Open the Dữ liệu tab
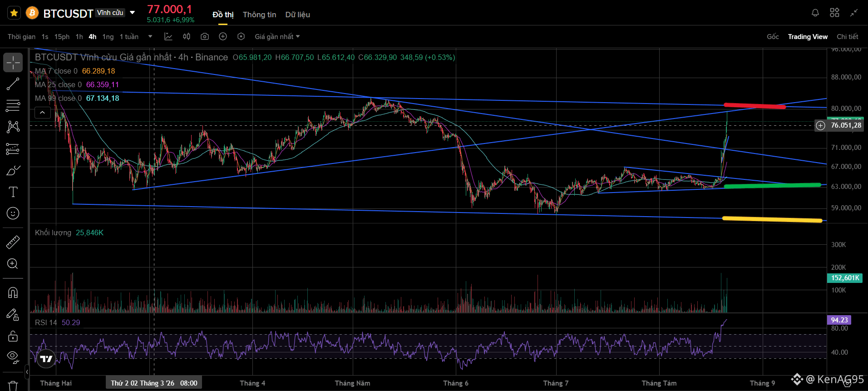The width and height of the screenshot is (868, 391). pos(298,15)
